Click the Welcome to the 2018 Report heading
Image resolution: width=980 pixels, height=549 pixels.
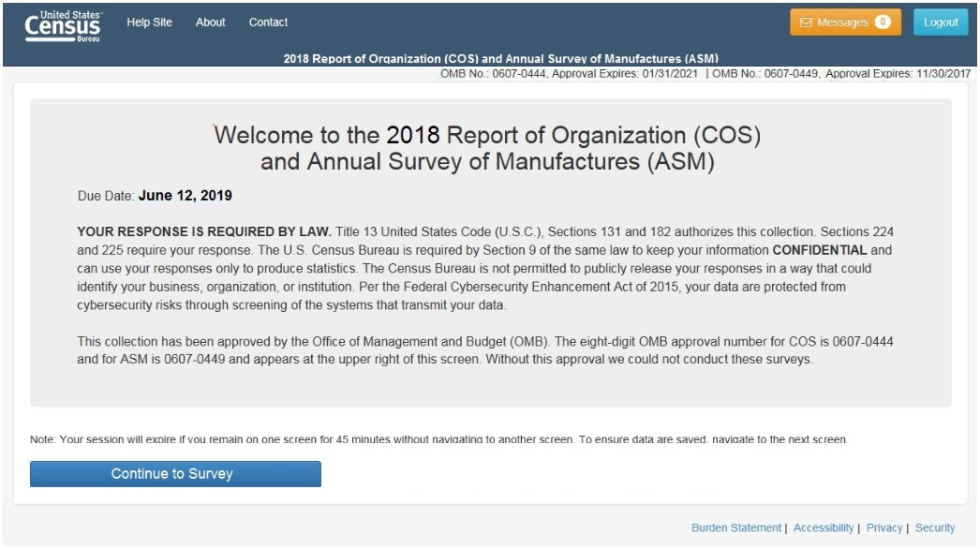pos(487,148)
